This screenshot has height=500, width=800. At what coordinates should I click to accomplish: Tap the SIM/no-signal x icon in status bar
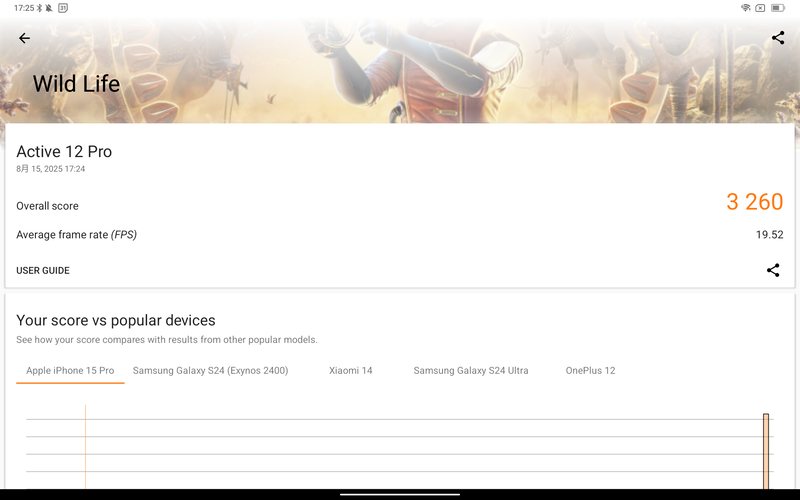pos(760,8)
